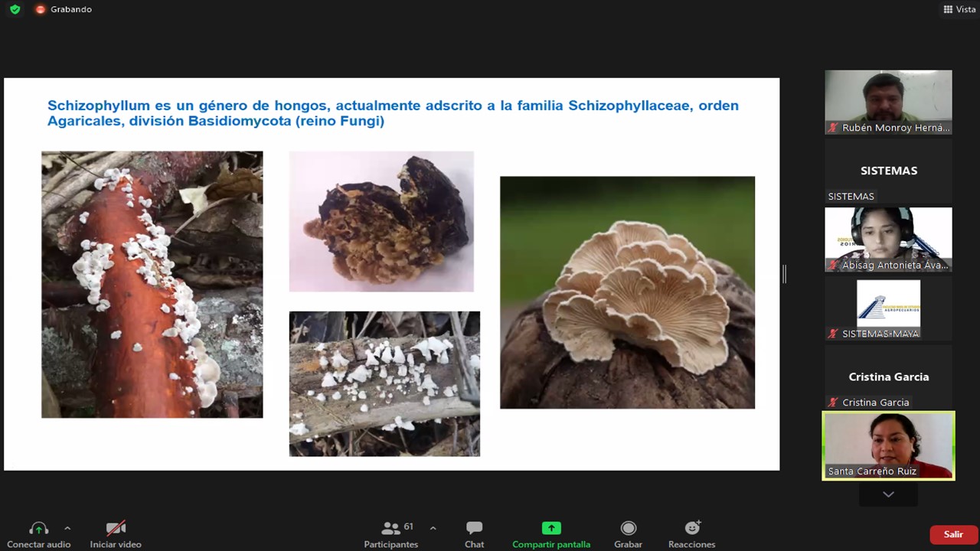This screenshot has width=980, height=551.
Task: Open the Chat panel
Action: [474, 529]
